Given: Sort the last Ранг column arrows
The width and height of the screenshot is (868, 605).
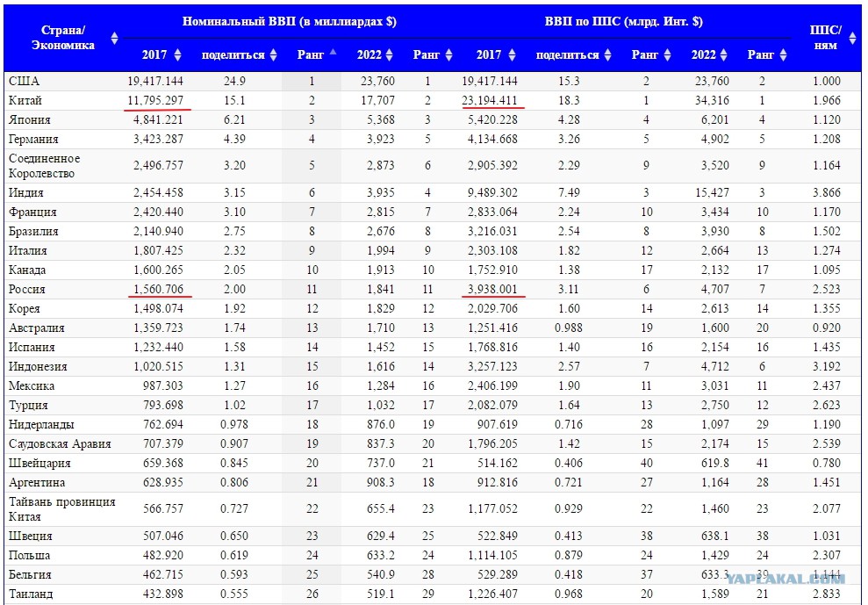Looking at the screenshot, I should [x=783, y=54].
